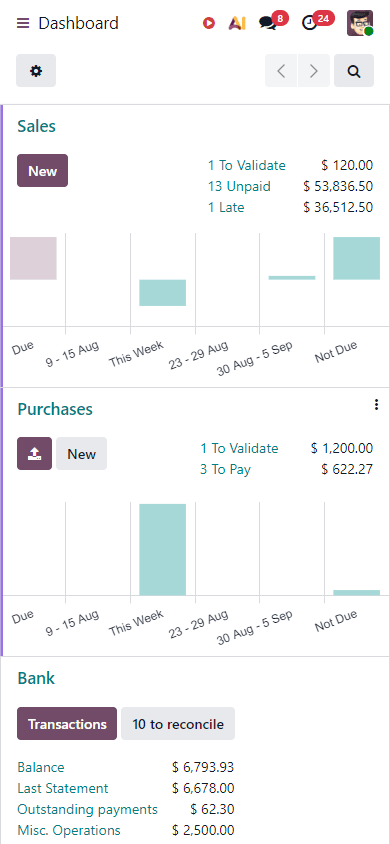Viewport: 390px width, 844px height.
Task: Click the red record/play icon
Action: tap(209, 23)
